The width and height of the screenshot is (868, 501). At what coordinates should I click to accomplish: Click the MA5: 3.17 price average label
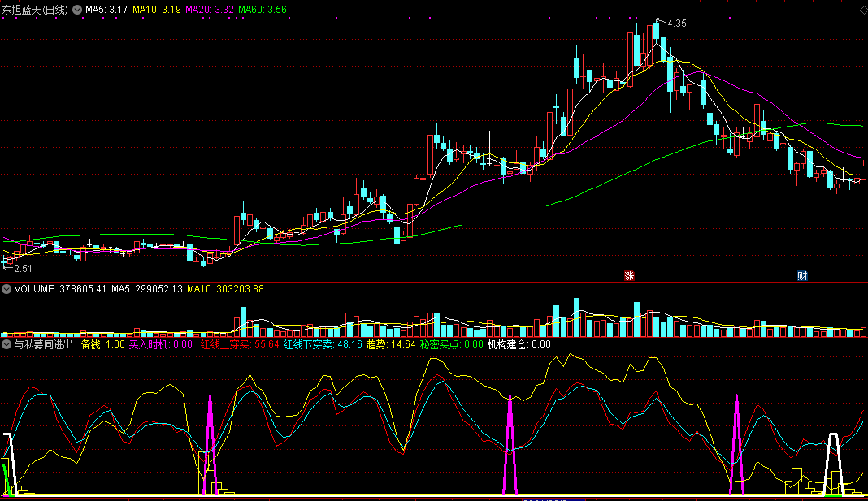coord(106,10)
